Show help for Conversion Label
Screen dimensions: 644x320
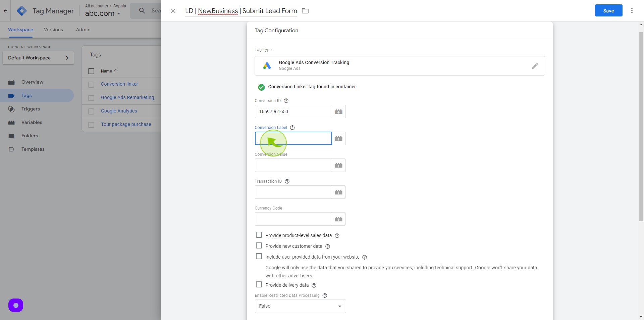292,128
